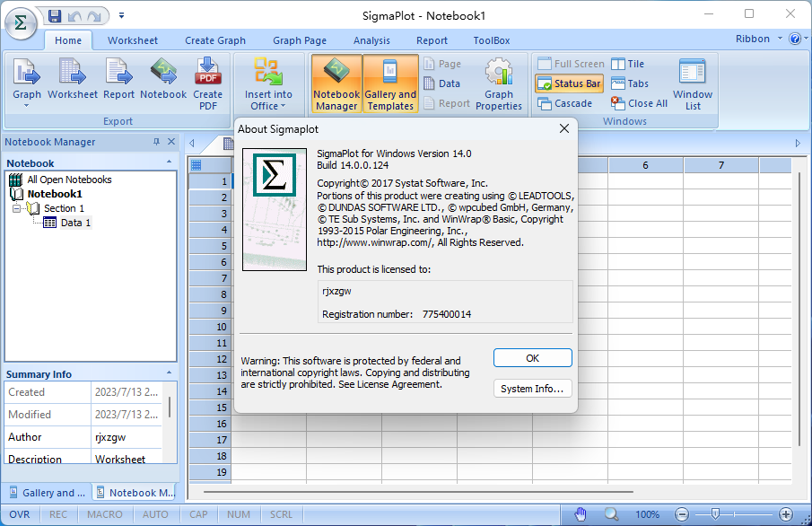Click the magnifier zoom tool in status bar
Image resolution: width=812 pixels, height=526 pixels.
tap(611, 514)
